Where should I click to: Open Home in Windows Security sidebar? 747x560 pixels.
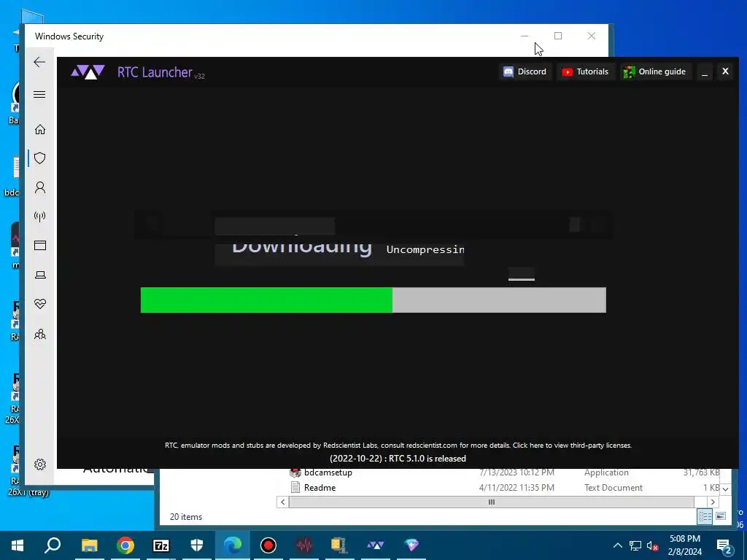40,130
